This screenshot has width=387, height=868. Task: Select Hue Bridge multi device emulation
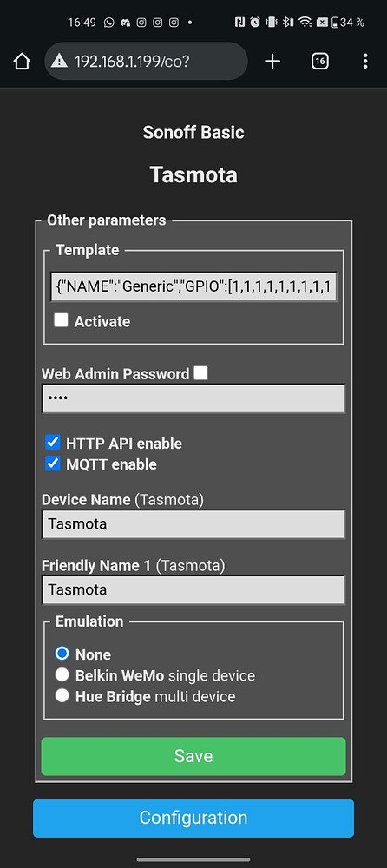(62, 695)
